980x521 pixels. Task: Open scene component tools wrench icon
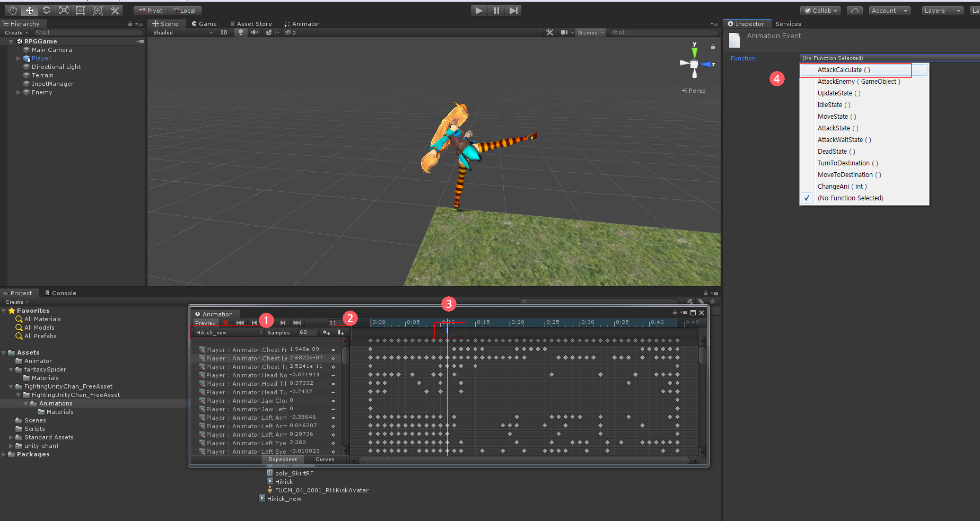pos(549,32)
